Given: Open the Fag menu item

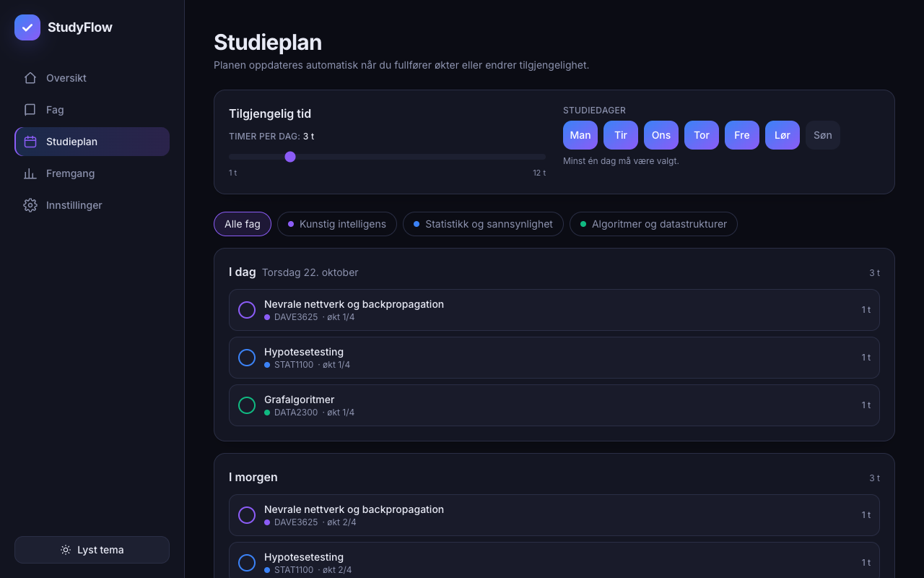Looking at the screenshot, I should coord(92,110).
